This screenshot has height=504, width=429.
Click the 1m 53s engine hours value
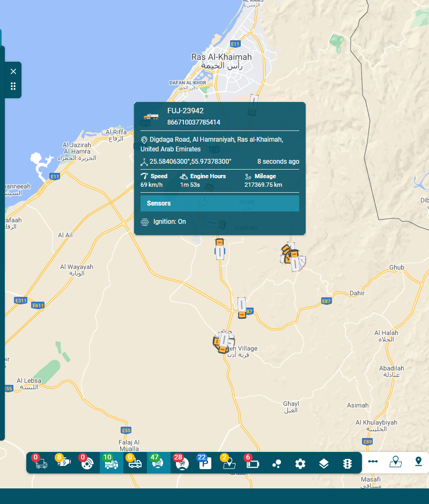(x=190, y=185)
